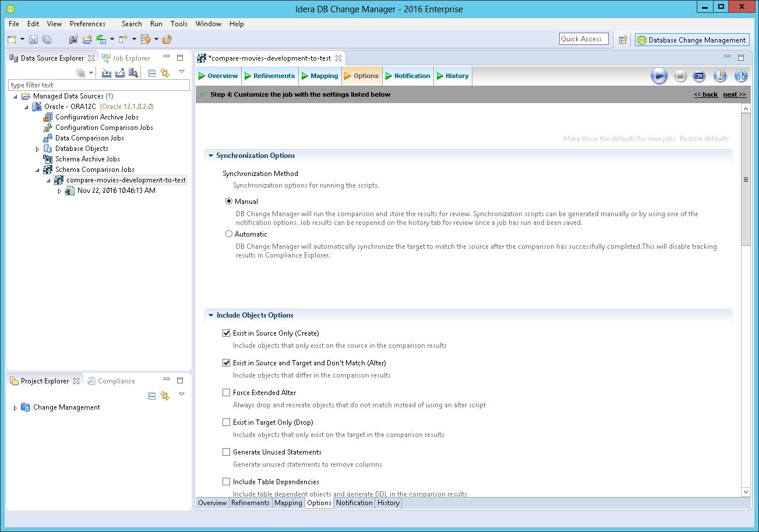Click the Restore defaults link
Image resolution: width=759 pixels, height=532 pixels.
click(x=704, y=139)
